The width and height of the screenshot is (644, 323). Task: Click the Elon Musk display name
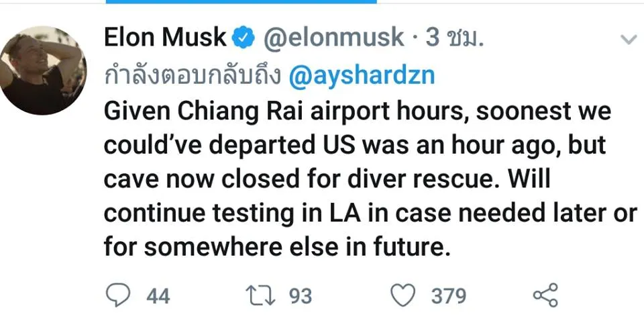point(165,38)
